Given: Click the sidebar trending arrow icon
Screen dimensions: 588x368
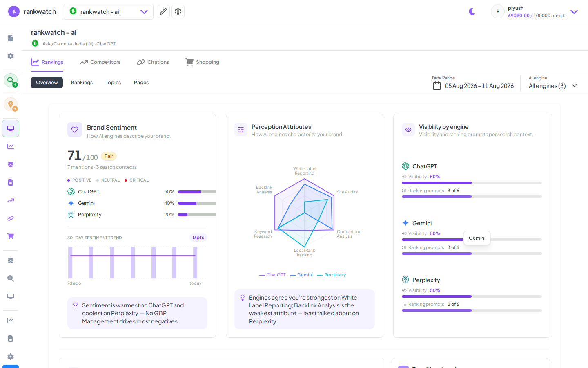Looking at the screenshot, I should pos(11,200).
